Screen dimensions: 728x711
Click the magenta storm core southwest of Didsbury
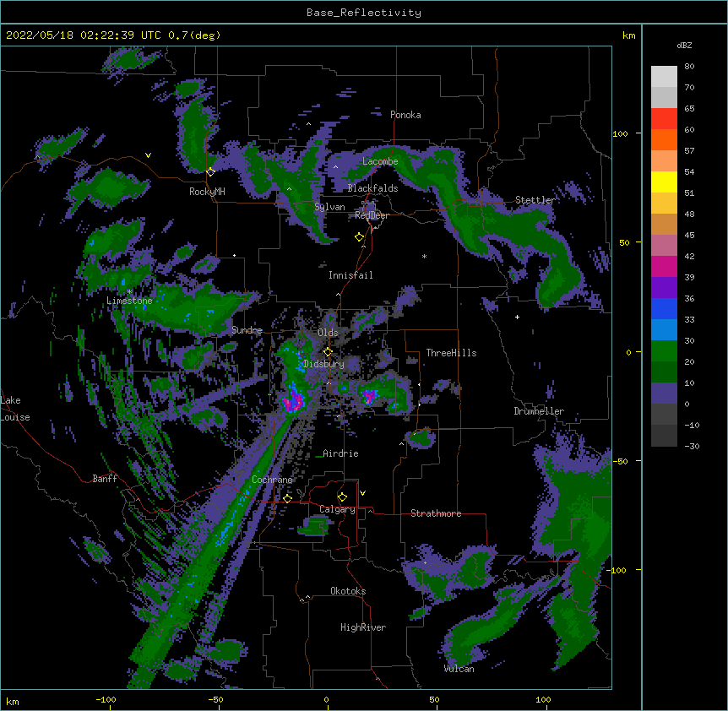tap(294, 403)
